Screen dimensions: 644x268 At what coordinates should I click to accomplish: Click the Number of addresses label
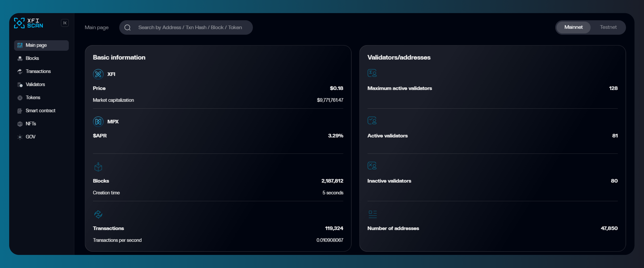pos(393,228)
